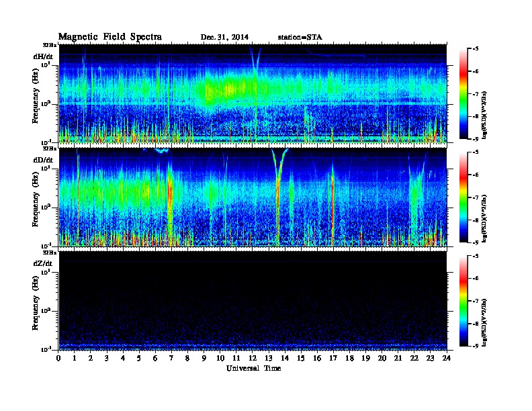The width and height of the screenshot is (532, 411).
Task: Click the "Universal Time" axis title
Action: coord(253,368)
